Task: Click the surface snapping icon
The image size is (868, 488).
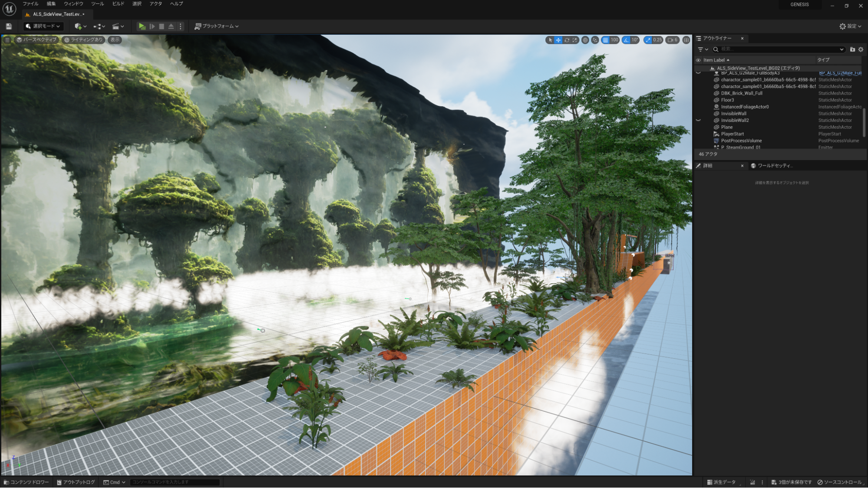Action: 595,40
